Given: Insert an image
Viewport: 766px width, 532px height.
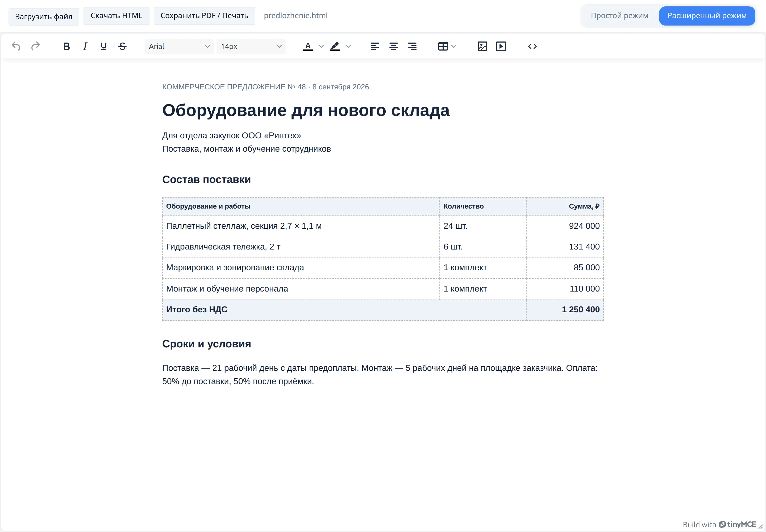Looking at the screenshot, I should click(x=482, y=46).
